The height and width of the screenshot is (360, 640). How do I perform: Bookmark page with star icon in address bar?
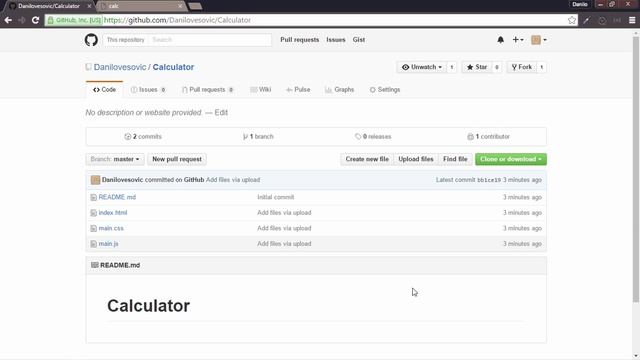coord(572,20)
